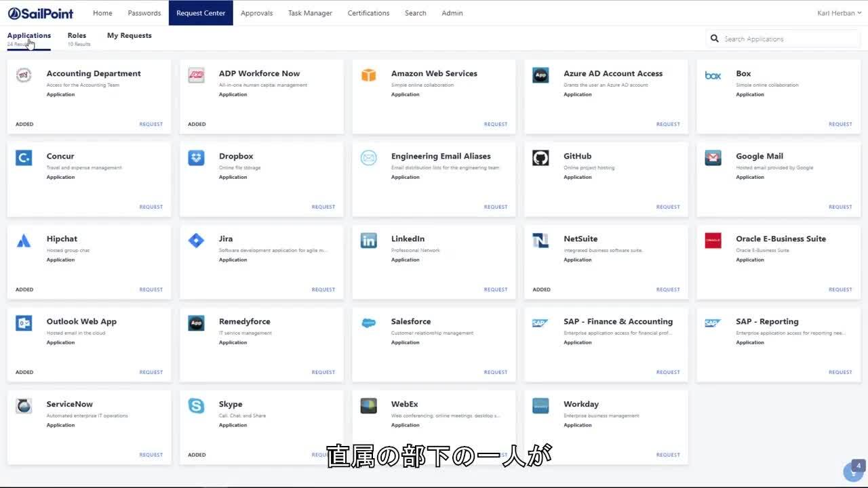Request access to Amazon Web Services

click(x=496, y=124)
